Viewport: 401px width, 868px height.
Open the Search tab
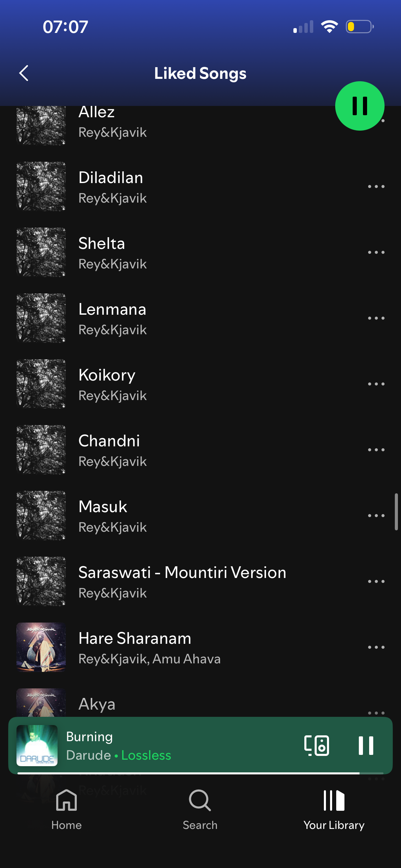(x=200, y=809)
